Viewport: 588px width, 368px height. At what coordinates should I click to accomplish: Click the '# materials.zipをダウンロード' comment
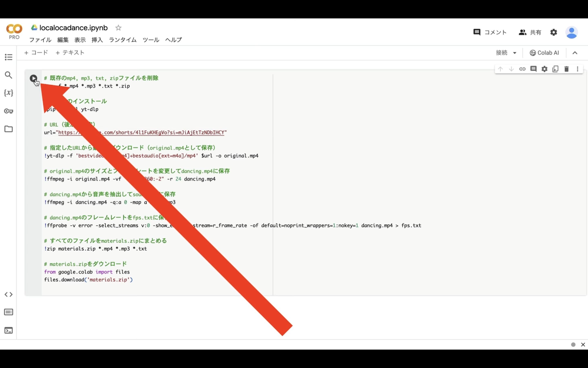[85, 264]
